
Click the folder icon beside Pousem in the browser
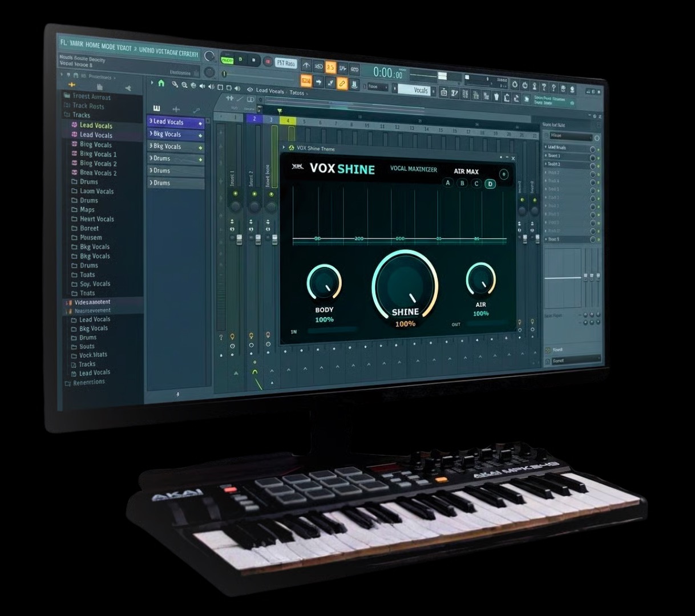[74, 237]
